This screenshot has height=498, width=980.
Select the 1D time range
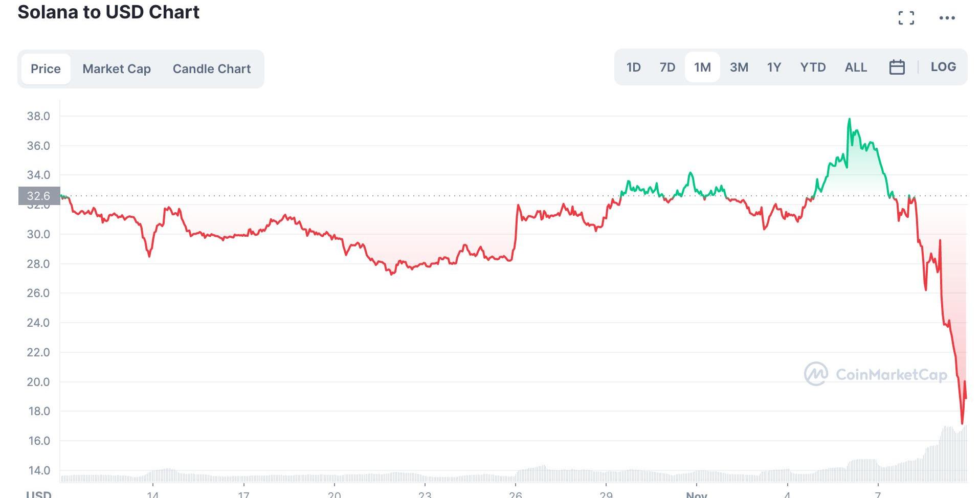[633, 67]
